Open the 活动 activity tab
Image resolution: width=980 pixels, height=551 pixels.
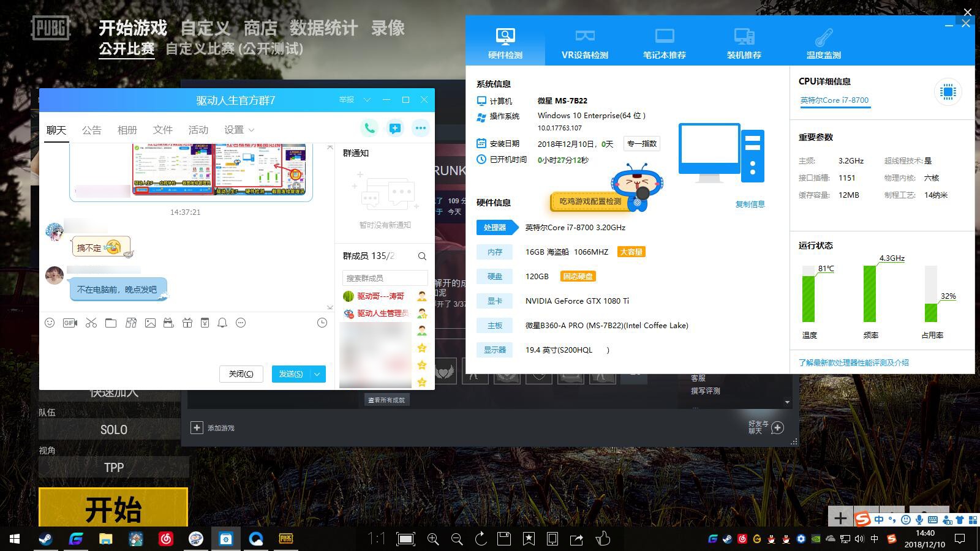pyautogui.click(x=198, y=130)
